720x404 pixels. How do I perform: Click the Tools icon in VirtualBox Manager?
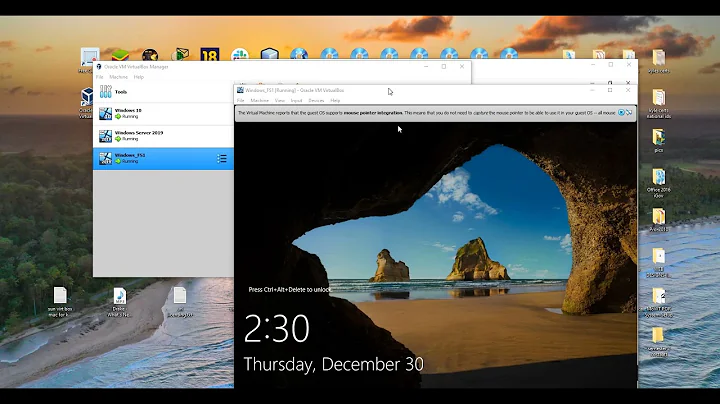click(x=106, y=92)
